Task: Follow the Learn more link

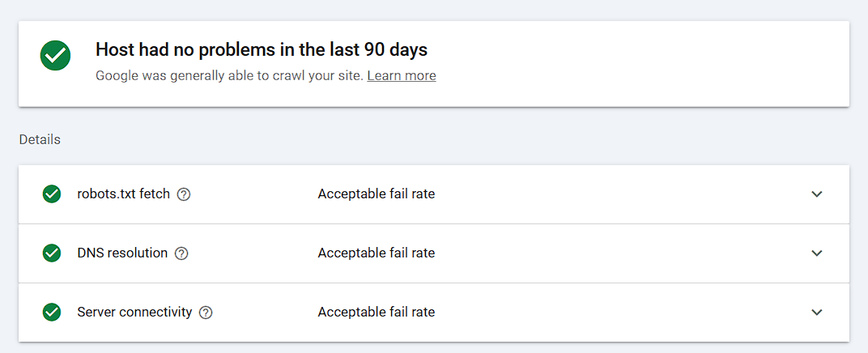Action: coord(402,76)
